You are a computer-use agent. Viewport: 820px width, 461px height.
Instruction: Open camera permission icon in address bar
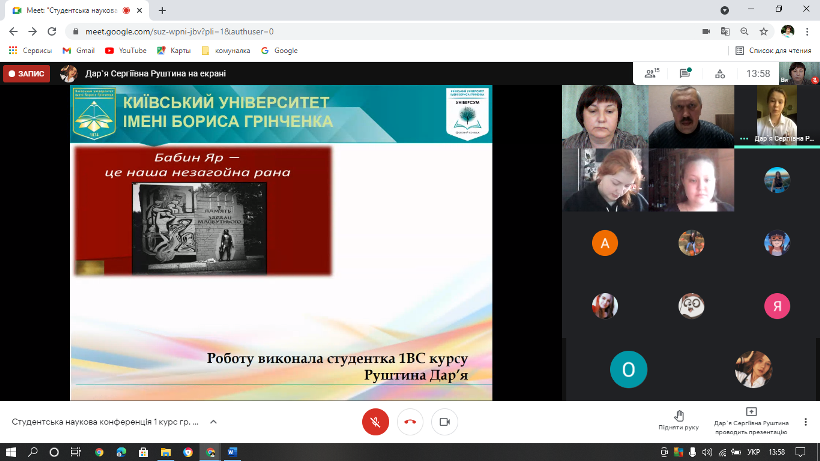point(706,31)
